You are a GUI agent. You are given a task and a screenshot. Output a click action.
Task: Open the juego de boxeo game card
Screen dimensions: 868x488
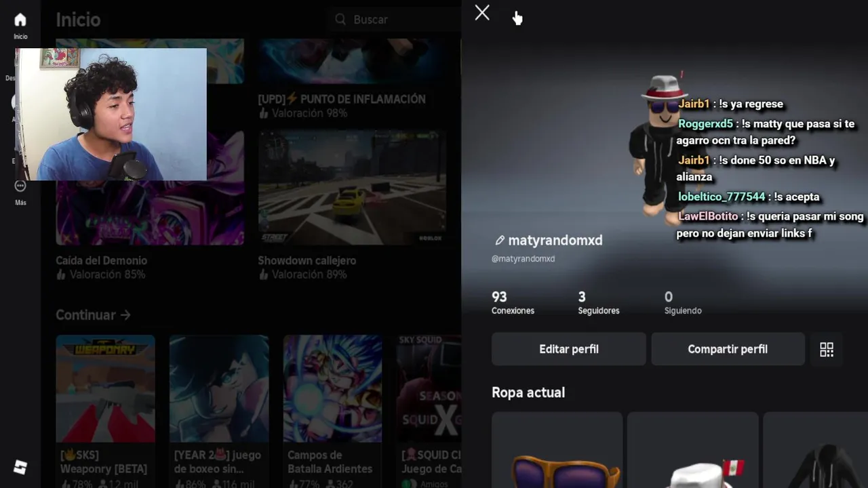pyautogui.click(x=218, y=411)
